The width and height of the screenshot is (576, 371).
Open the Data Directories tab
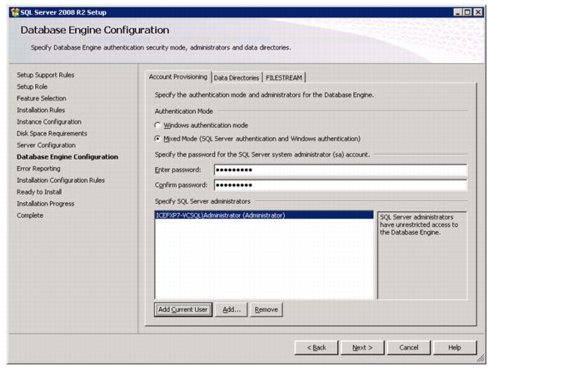[x=236, y=78]
